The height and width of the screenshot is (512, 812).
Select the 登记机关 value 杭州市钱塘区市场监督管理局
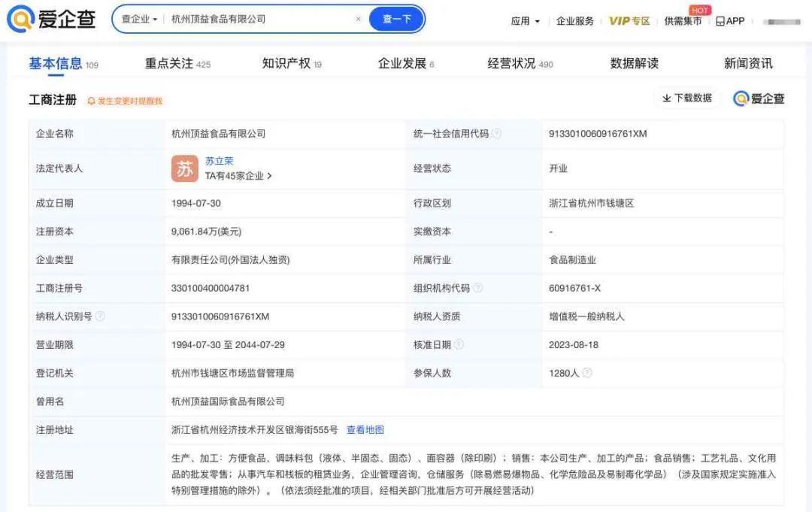[x=232, y=373]
